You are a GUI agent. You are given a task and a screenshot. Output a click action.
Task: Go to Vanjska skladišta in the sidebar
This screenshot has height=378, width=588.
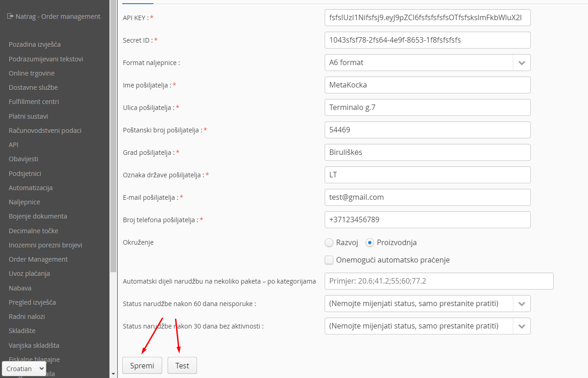[x=34, y=345]
